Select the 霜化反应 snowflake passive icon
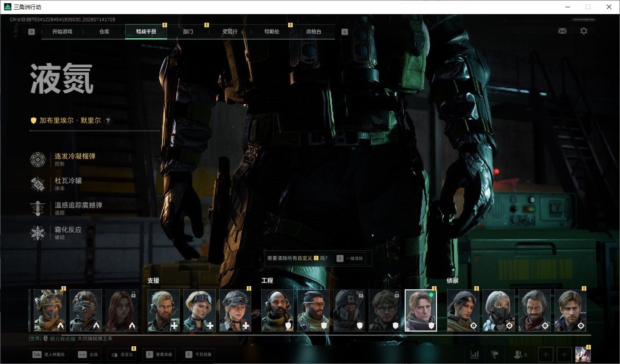Image resolution: width=620 pixels, height=364 pixels. point(38,233)
